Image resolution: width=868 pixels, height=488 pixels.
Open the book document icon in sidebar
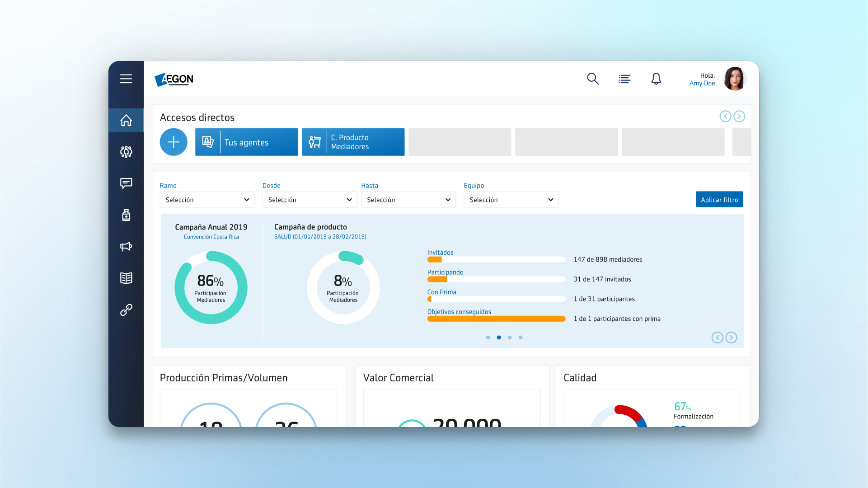point(126,278)
